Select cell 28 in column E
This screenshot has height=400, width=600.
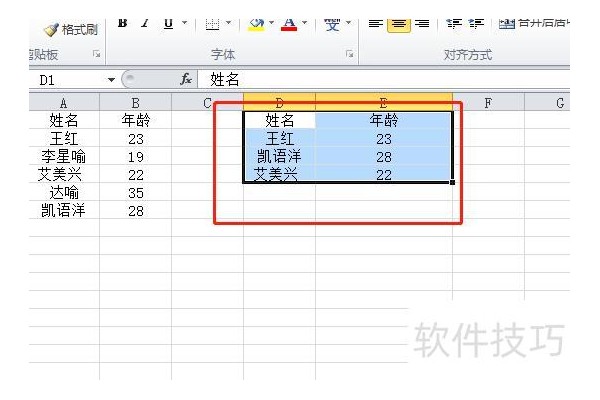pos(384,156)
